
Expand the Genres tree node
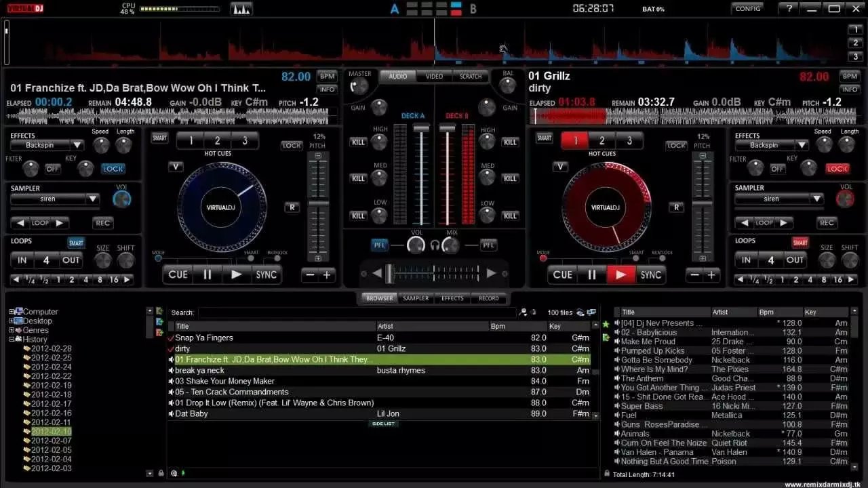[12, 330]
